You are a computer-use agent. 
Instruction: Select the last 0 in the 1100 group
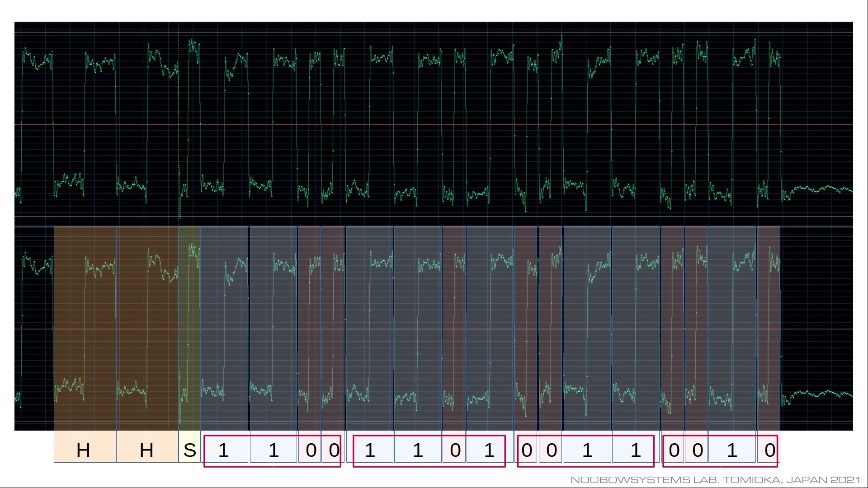[x=333, y=446]
